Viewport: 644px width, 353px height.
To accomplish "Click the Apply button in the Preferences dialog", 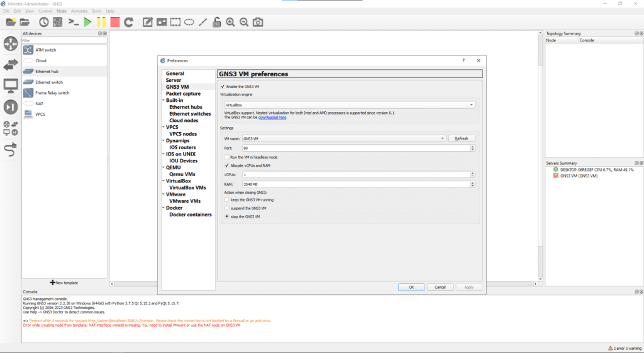I will pos(469,288).
